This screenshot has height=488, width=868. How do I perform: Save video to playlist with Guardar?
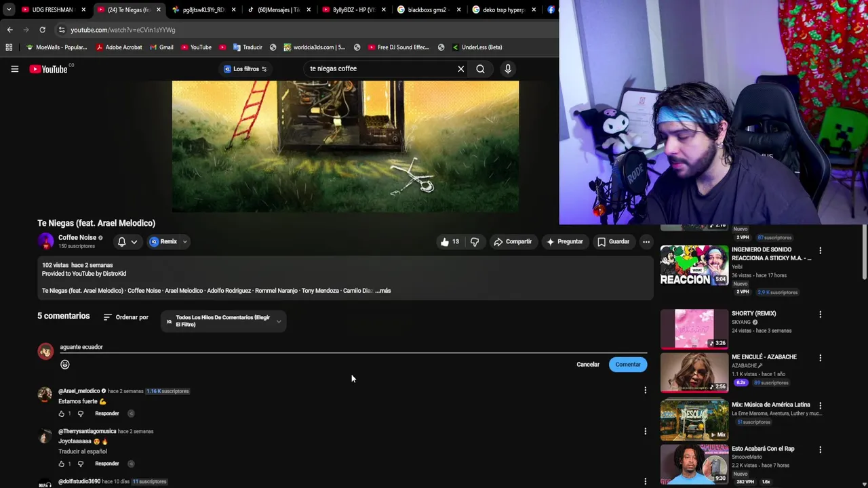click(x=614, y=241)
